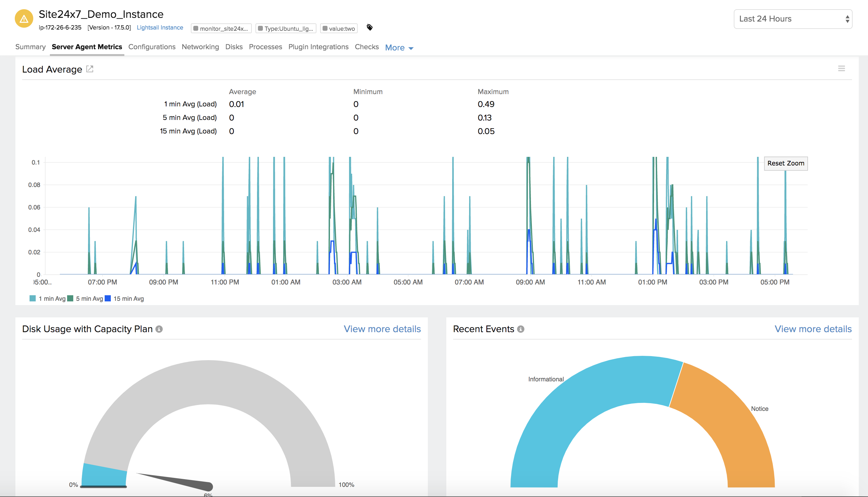
Task: Click the info icon beside Disk Usage with Capacity Plan
Action: (159, 329)
